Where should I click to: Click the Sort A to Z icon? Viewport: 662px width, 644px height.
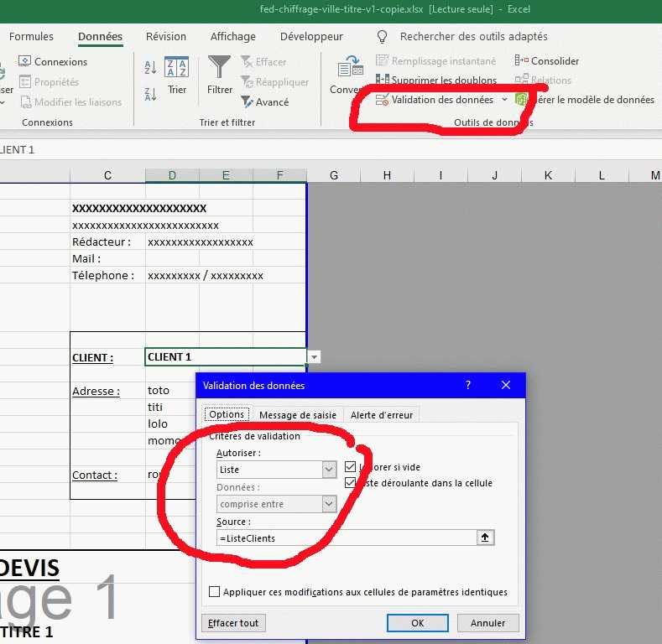click(150, 68)
